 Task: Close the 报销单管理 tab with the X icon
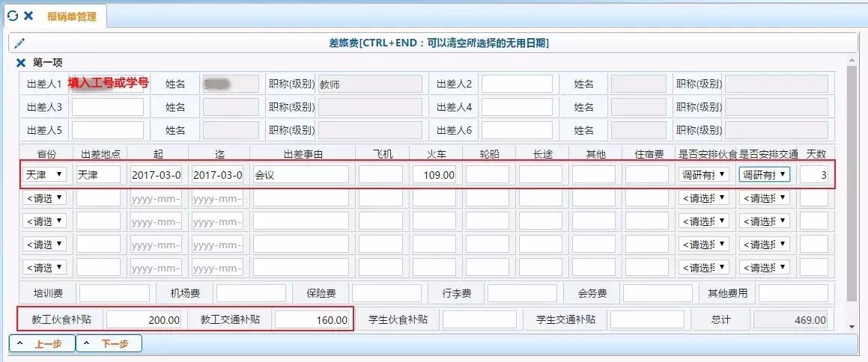[x=28, y=16]
